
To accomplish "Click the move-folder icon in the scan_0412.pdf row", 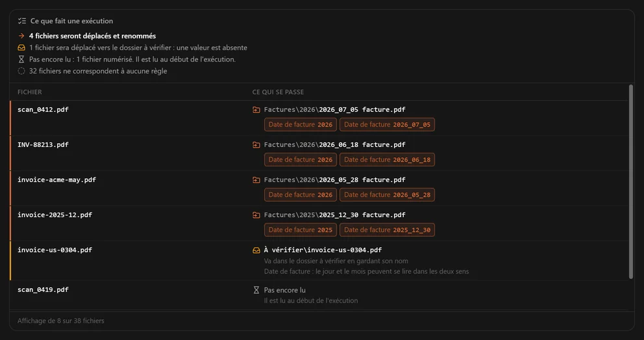I will pos(256,110).
